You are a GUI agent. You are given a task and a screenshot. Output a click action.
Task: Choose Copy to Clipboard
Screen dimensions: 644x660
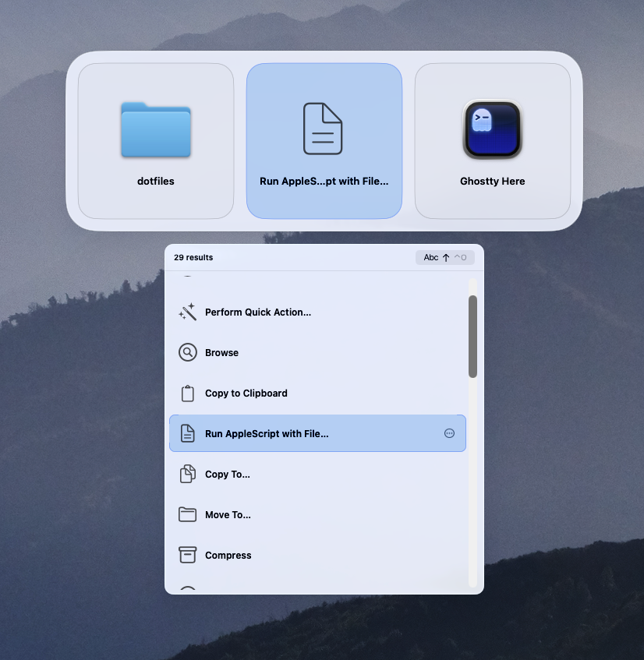pyautogui.click(x=317, y=394)
